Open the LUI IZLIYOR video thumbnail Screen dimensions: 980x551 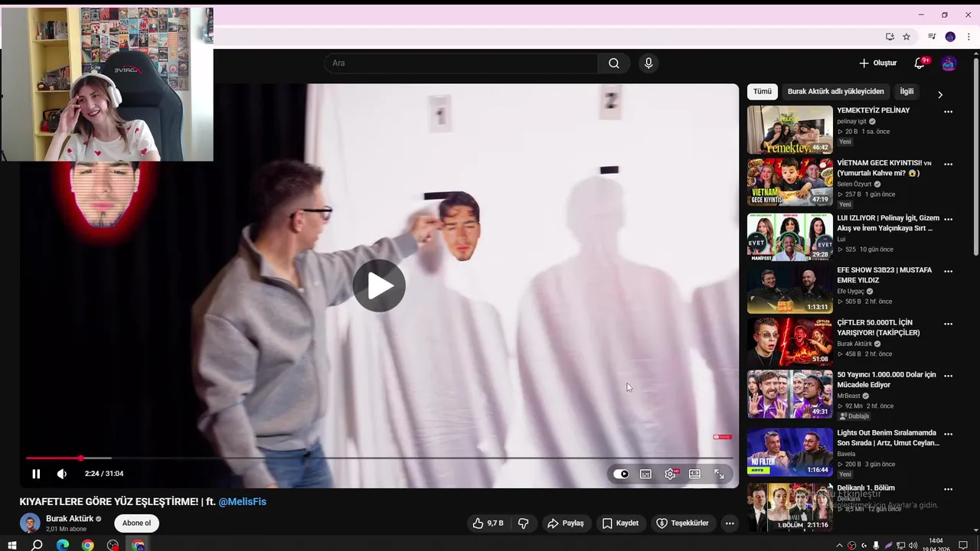point(789,237)
